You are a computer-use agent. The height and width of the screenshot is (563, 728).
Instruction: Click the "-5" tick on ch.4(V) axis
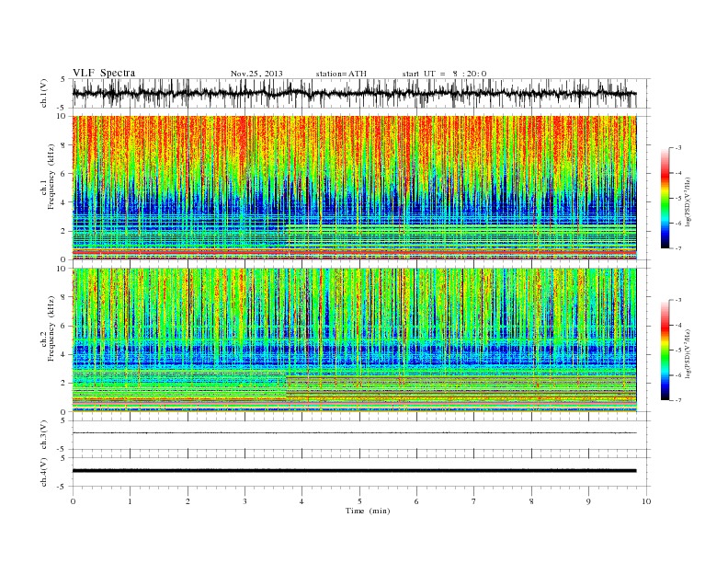click(x=63, y=487)
